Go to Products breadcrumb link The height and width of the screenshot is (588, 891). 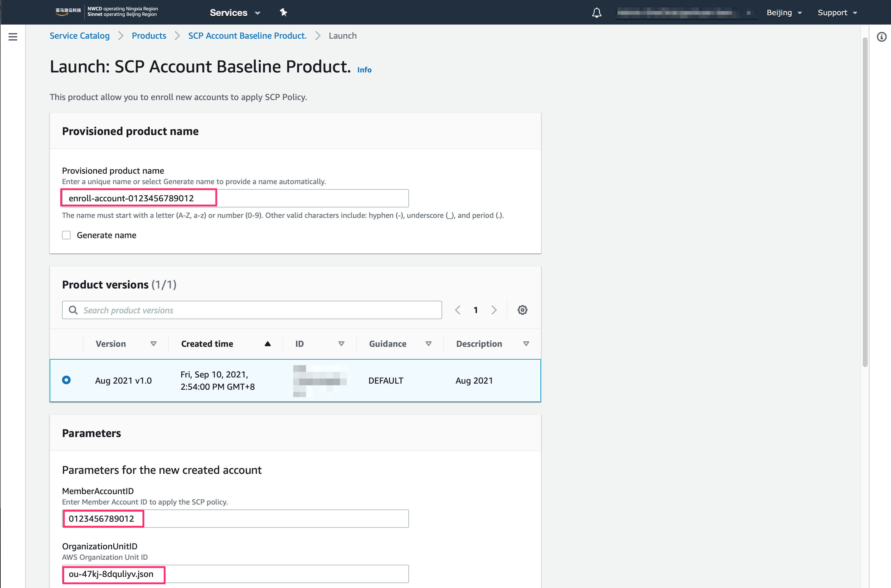149,36
